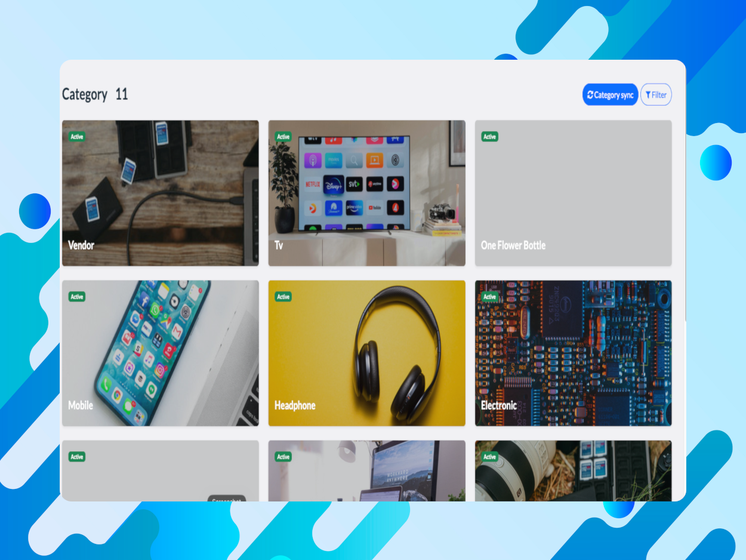746x560 pixels.
Task: Click Active badge on One Flower Bottle
Action: (490, 137)
